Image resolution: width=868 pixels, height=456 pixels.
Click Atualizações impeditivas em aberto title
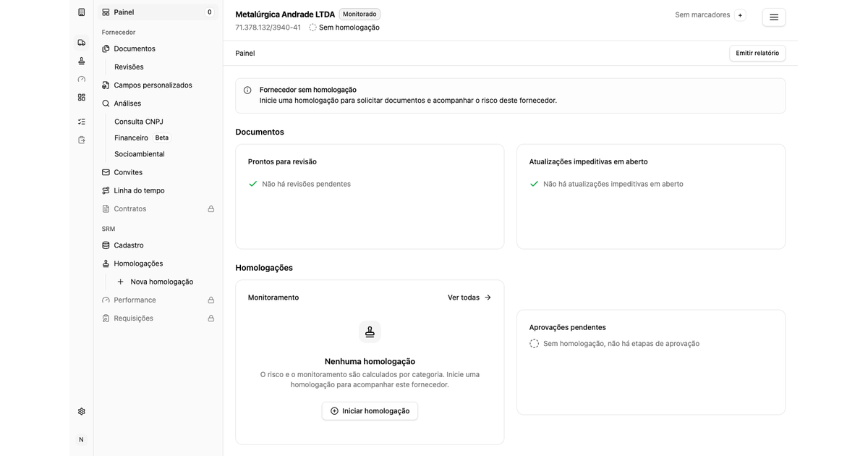click(588, 161)
